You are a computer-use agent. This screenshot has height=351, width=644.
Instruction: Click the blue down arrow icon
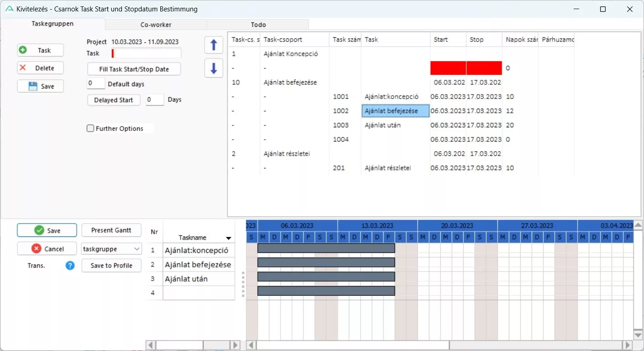(213, 68)
